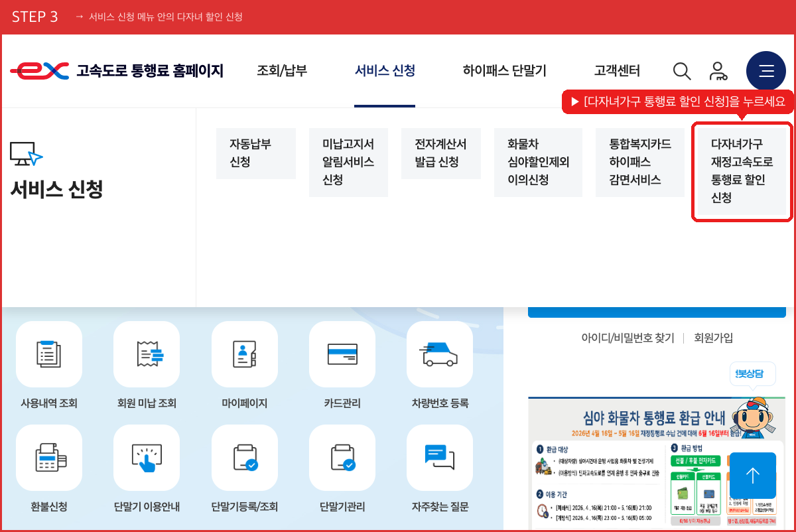Open 카드관리 card icon
The image size is (796, 532).
[x=342, y=354]
